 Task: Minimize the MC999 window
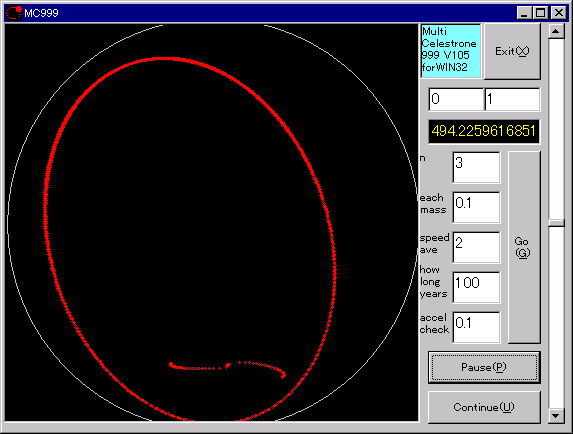tap(525, 13)
